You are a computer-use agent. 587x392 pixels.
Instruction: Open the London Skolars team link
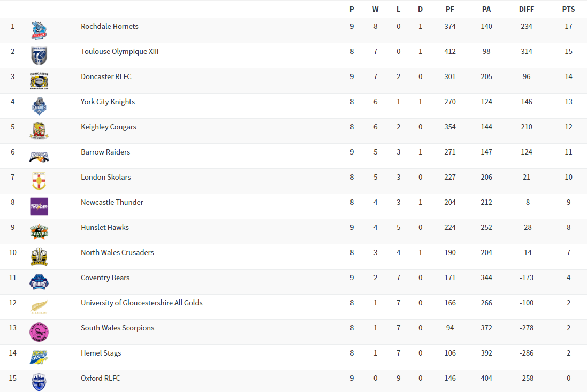pos(106,177)
